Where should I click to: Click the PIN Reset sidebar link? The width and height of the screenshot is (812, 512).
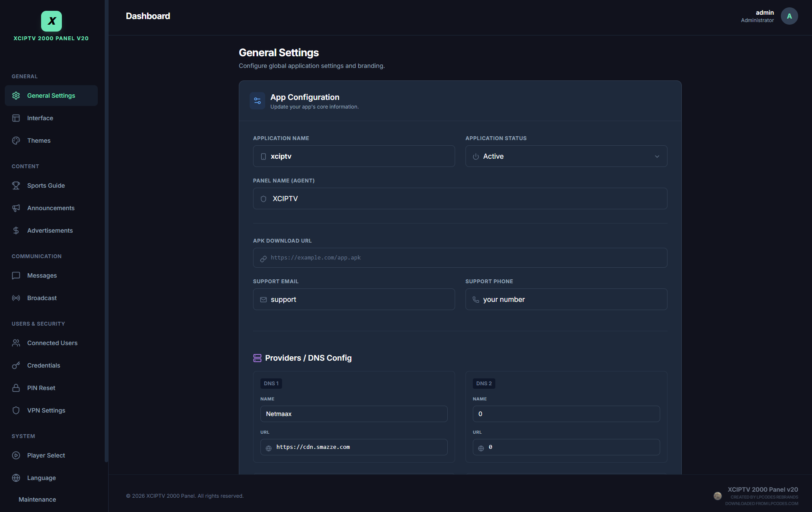click(41, 388)
